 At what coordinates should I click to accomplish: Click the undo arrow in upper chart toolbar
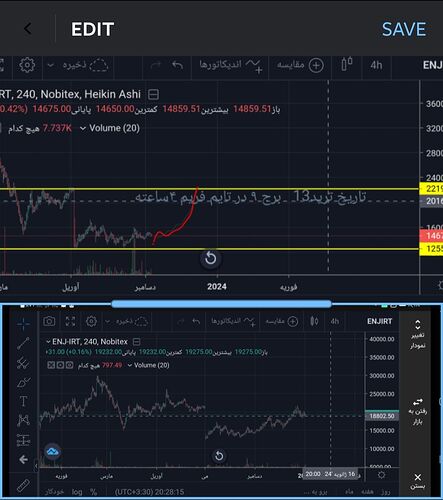[x=178, y=65]
